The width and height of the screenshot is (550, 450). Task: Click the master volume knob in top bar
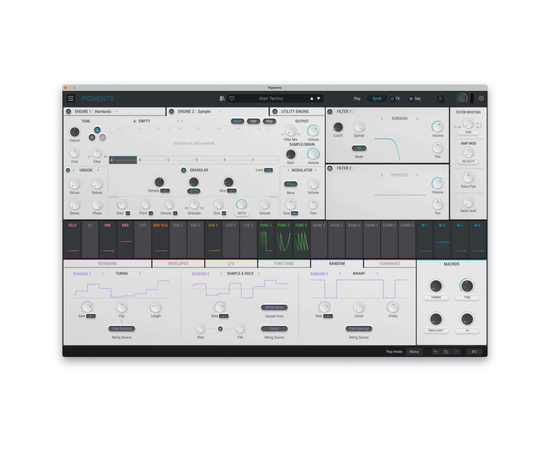tap(462, 99)
